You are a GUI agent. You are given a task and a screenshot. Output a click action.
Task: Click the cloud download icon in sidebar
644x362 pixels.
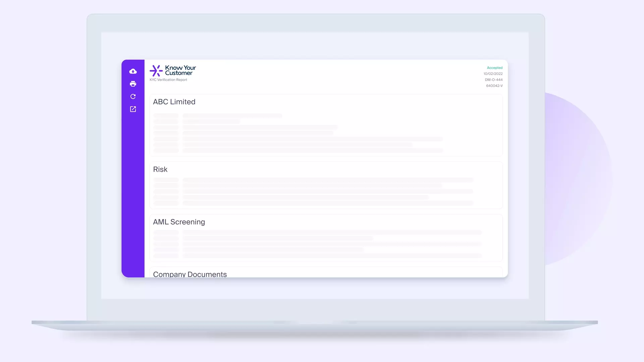click(133, 71)
